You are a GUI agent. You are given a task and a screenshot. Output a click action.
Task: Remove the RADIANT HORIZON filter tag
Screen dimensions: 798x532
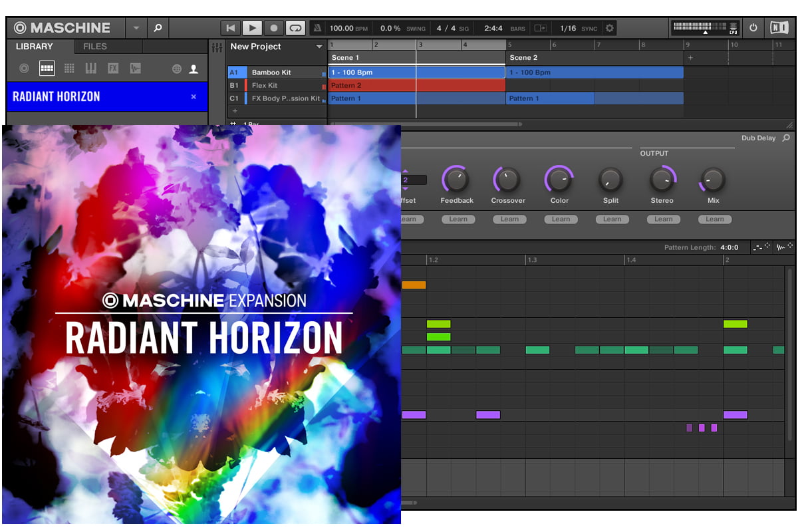(194, 97)
